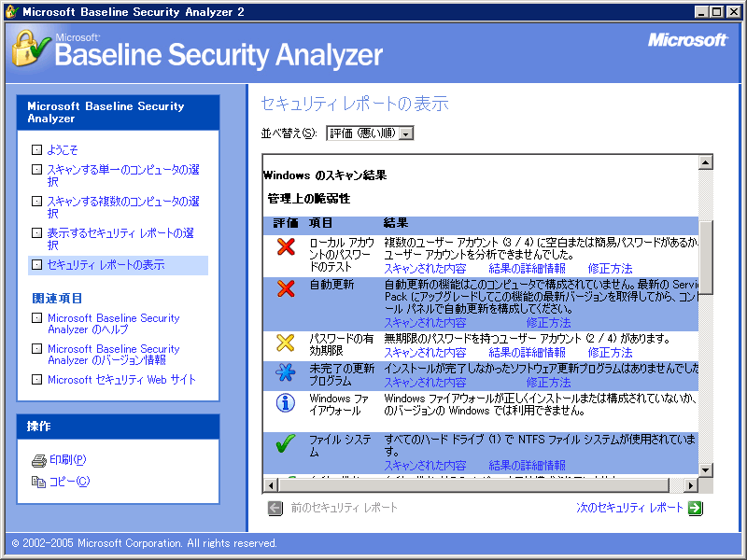Open Microsoft Baseline Security Analyzer のヘルプ
747x560 pixels.
coord(113,324)
